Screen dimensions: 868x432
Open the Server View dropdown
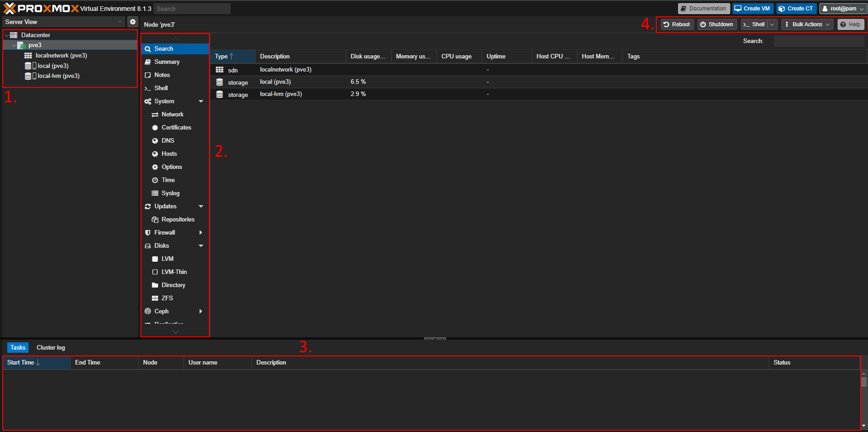[120, 22]
